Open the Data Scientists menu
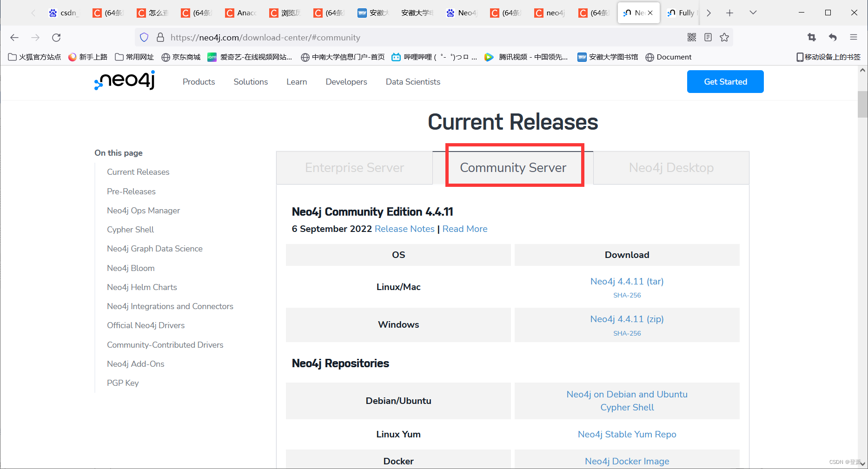 [413, 82]
